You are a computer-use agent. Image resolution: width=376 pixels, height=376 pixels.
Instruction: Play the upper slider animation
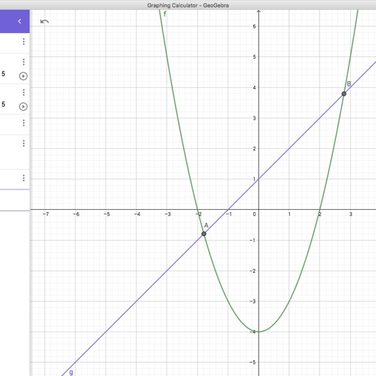click(23, 76)
